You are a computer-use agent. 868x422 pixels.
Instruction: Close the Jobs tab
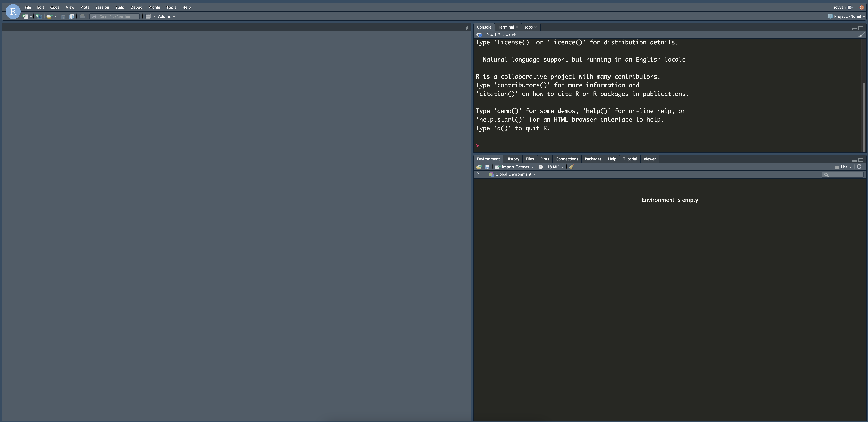[535, 28]
